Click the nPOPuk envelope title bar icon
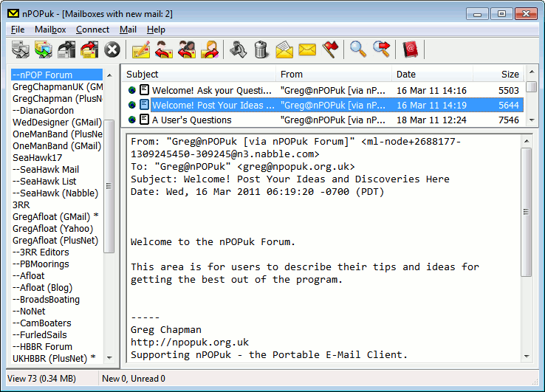 pyautogui.click(x=13, y=13)
